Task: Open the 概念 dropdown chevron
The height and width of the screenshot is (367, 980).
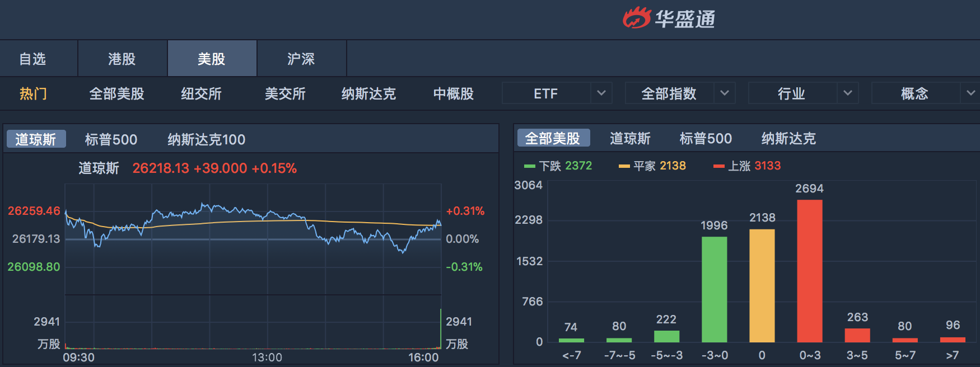Action: tap(970, 93)
